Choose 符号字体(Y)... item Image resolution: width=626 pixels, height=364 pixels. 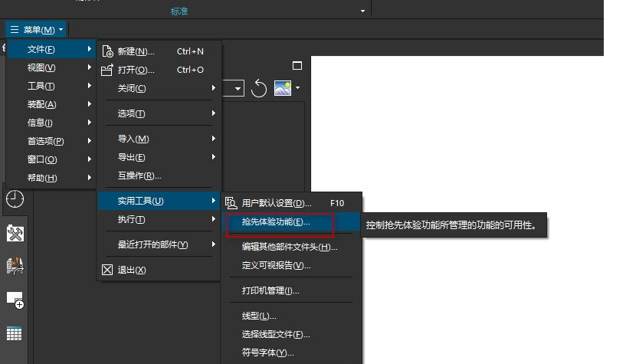tap(292, 353)
